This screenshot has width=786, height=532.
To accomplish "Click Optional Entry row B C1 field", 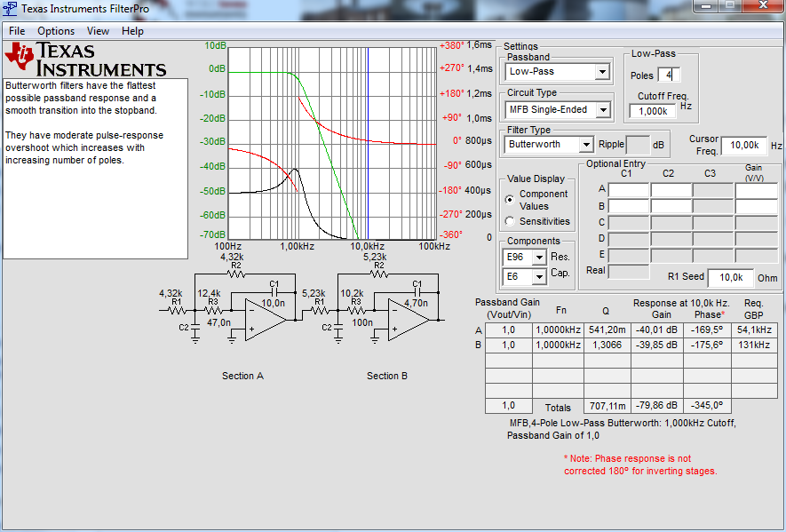I will (x=629, y=206).
